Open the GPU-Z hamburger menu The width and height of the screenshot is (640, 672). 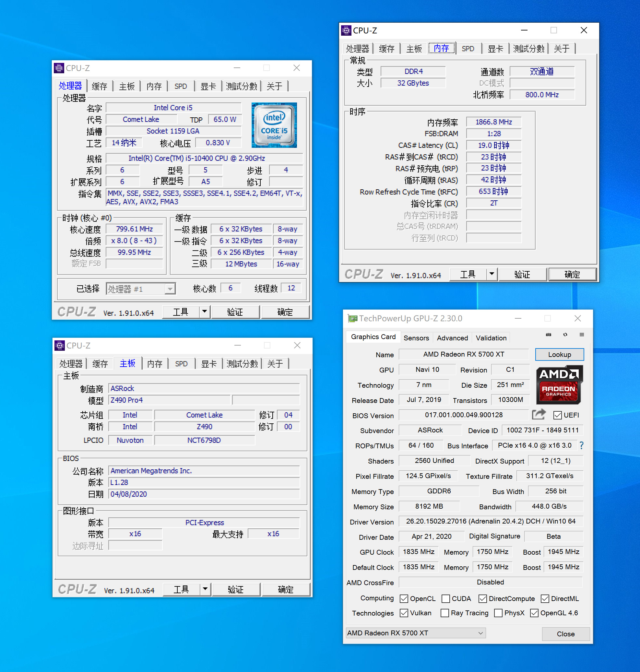coord(582,335)
